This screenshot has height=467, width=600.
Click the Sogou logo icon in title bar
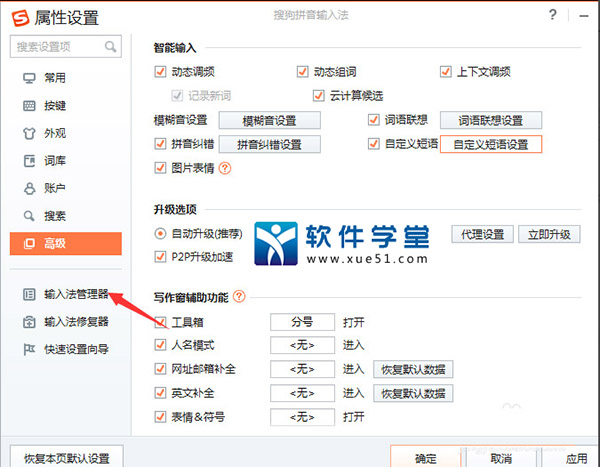coord(20,18)
